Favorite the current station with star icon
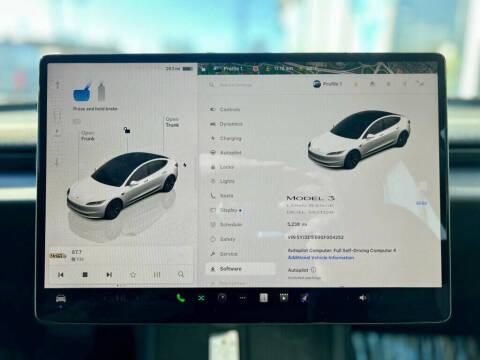This screenshot has width=480, height=360. (x=133, y=275)
